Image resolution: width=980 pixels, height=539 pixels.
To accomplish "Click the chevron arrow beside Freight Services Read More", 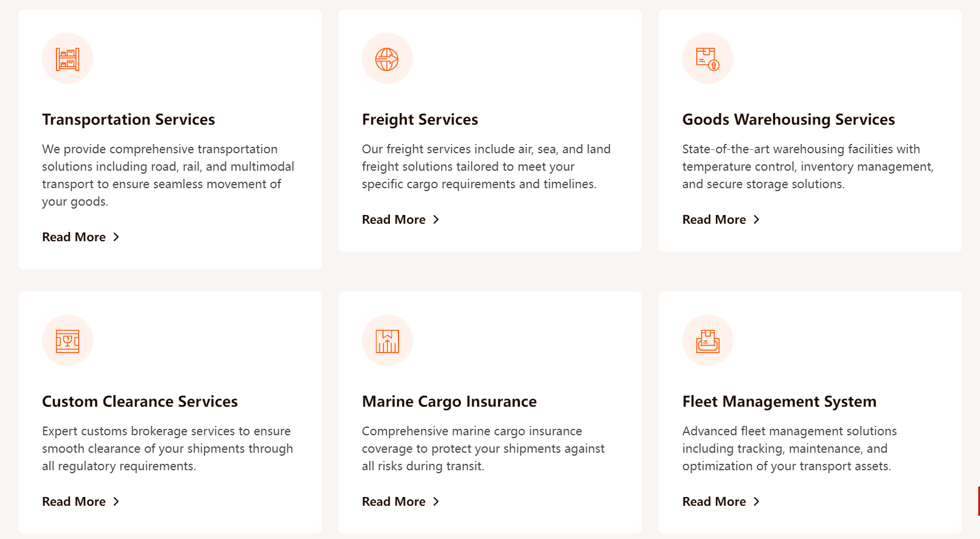I will point(436,220).
